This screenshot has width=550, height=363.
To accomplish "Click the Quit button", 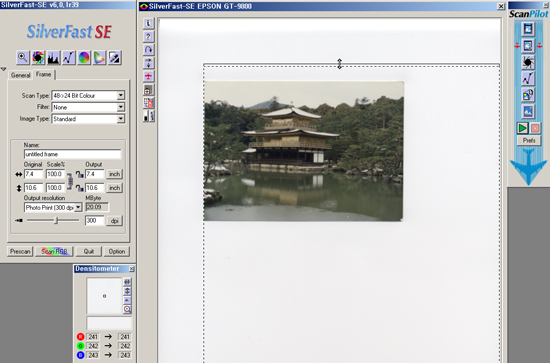I will 89,251.
